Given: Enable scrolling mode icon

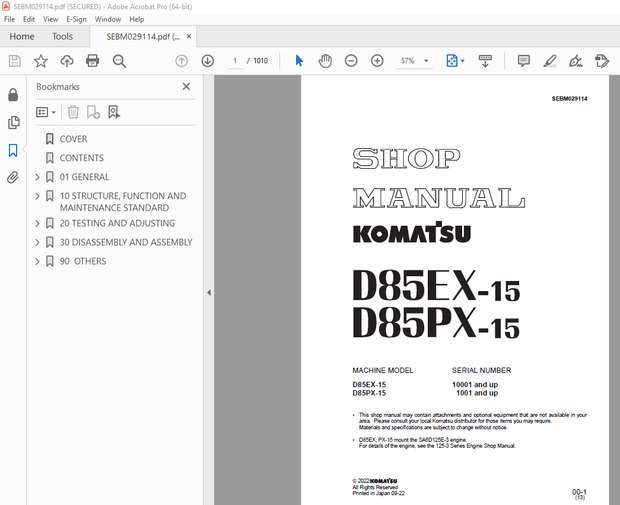Looking at the screenshot, I should pyautogui.click(x=485, y=61).
